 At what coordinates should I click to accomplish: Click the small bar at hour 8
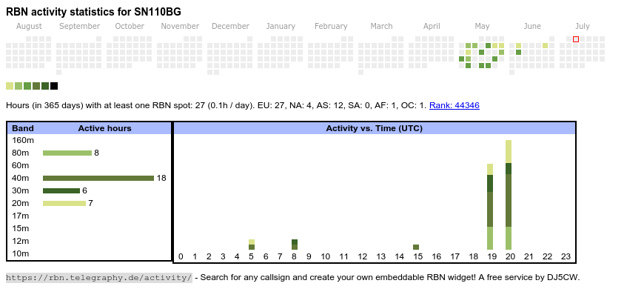295,245
